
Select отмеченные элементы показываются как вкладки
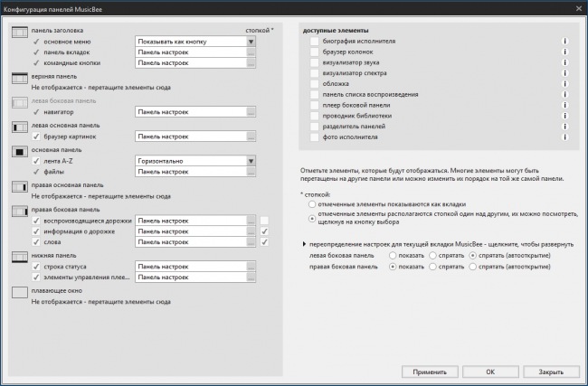click(312, 204)
